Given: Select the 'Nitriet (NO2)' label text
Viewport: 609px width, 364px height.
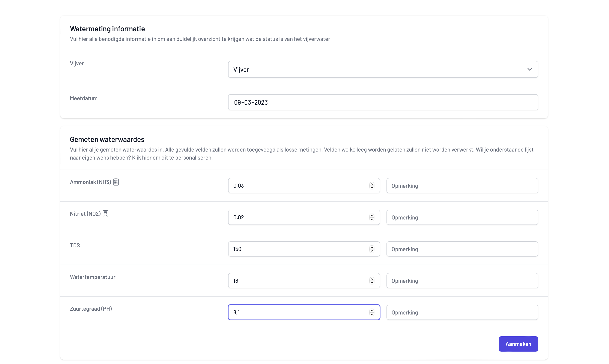Looking at the screenshot, I should coord(85,214).
